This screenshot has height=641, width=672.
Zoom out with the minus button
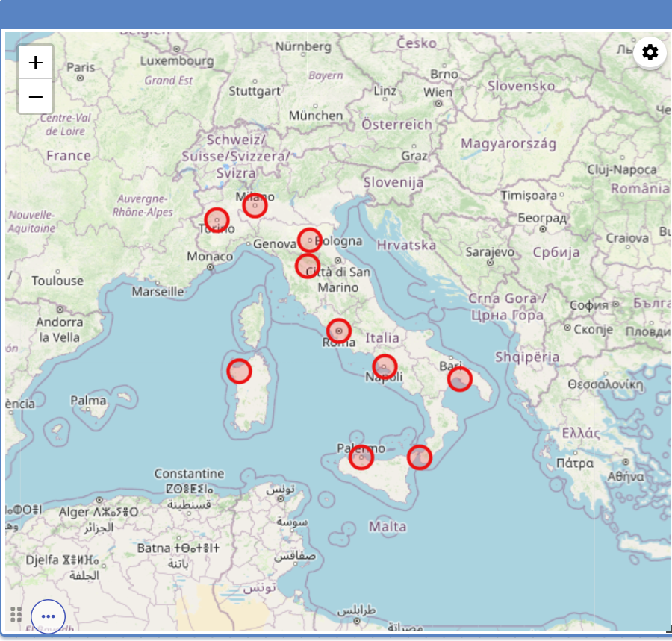36,97
